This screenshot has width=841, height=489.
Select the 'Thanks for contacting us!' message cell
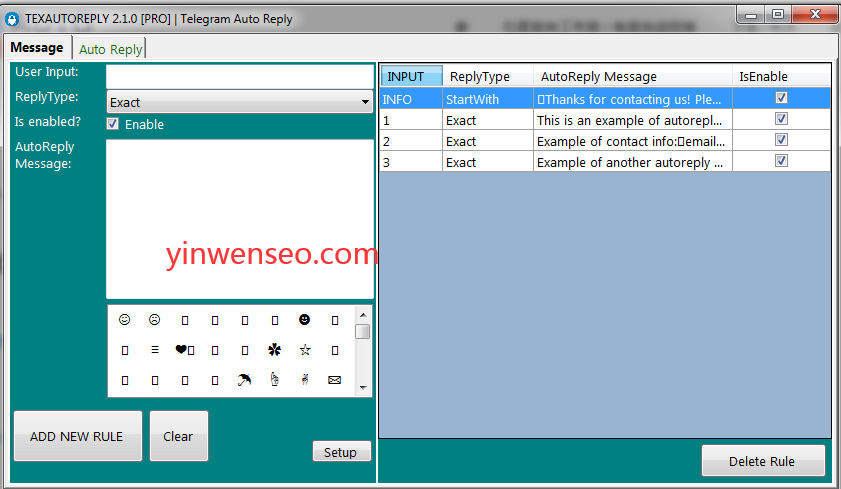pos(633,99)
